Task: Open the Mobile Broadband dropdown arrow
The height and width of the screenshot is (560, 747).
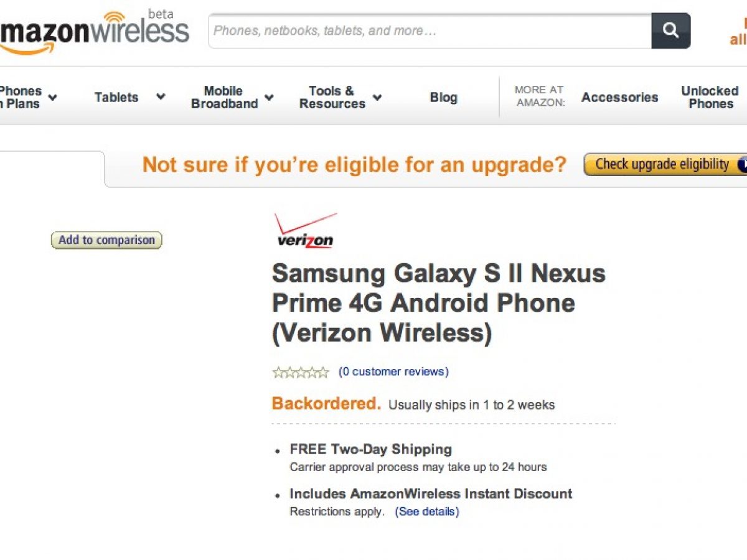Action: click(x=269, y=98)
